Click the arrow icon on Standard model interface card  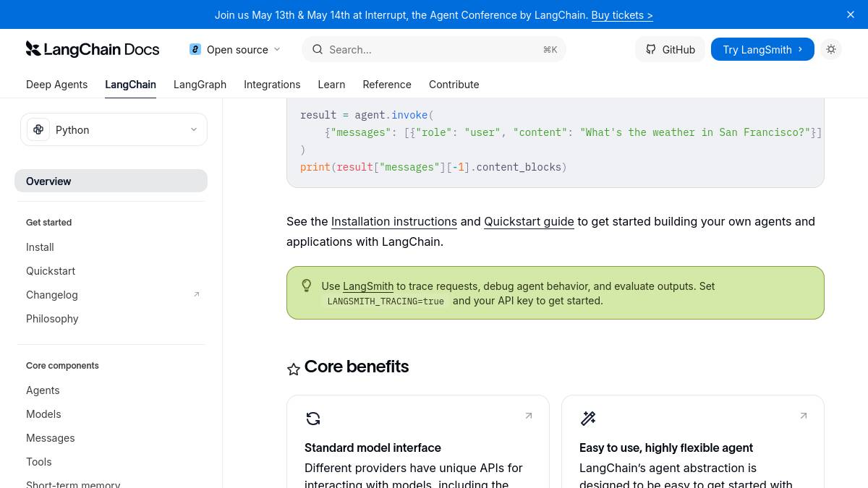[529, 416]
